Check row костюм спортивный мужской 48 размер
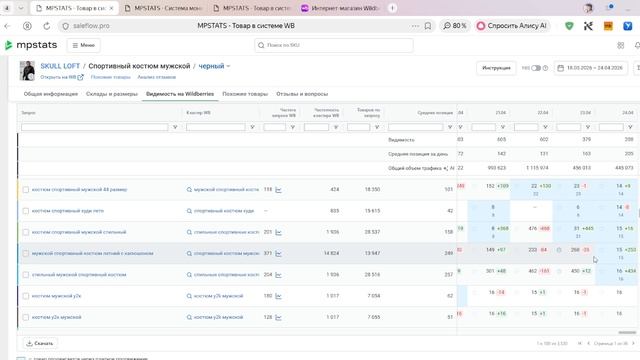This screenshot has width=640, height=360. pos(26,190)
